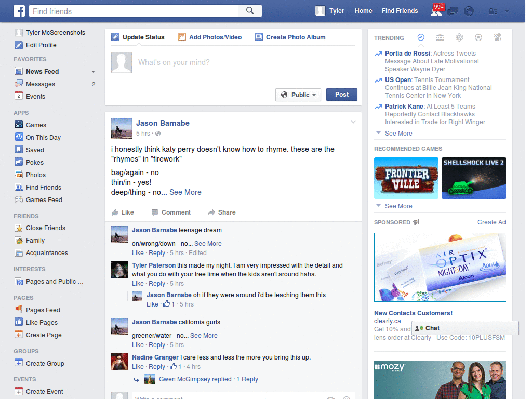Open the messages chat bubbles icon in top bar
Screen dimensions: 532x399
coord(453,11)
